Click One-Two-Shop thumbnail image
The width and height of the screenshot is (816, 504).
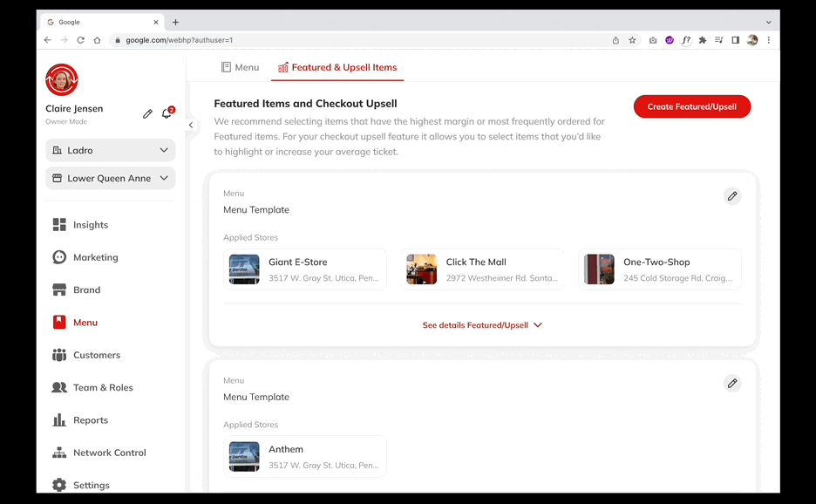pos(599,269)
